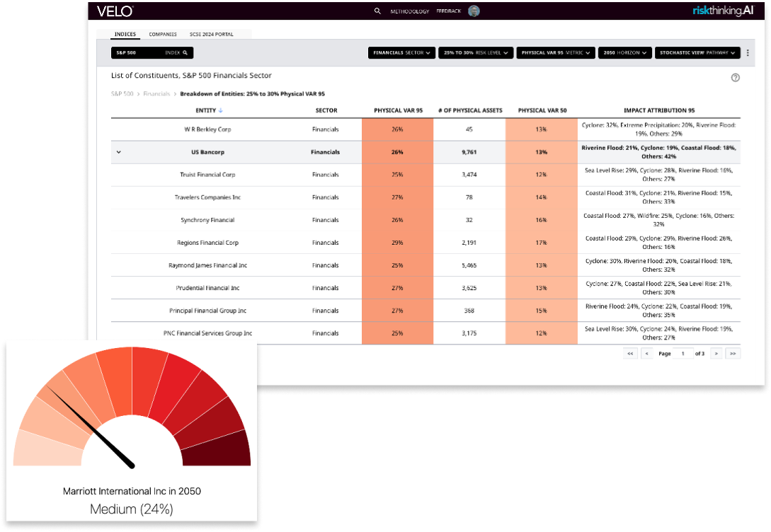Screen dimensions: 771x532
Task: Click the 16% Physical VAR 50 cell for Synchrony Financial
Action: point(542,220)
